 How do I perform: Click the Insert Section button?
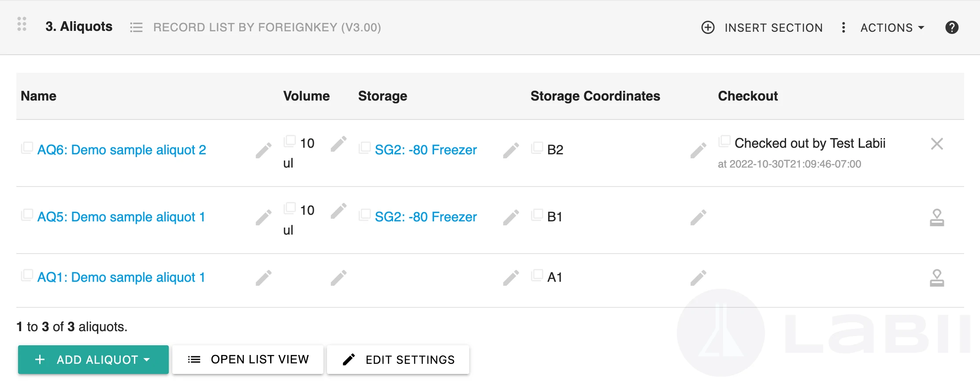click(x=762, y=27)
